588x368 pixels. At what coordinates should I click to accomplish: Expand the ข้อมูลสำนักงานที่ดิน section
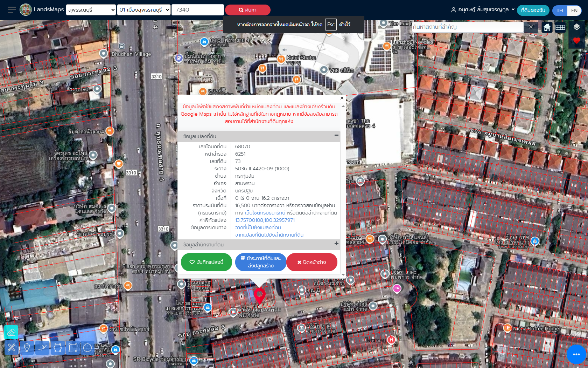[x=336, y=244]
